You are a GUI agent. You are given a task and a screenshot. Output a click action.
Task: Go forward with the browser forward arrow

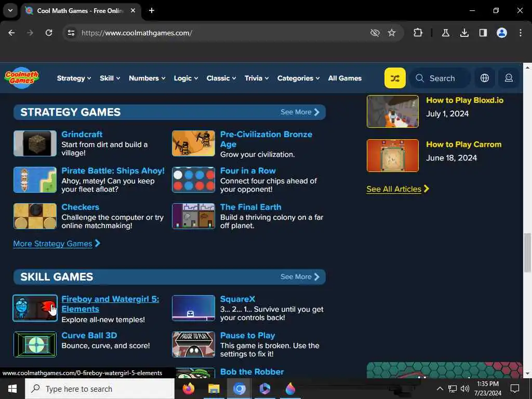pos(30,33)
